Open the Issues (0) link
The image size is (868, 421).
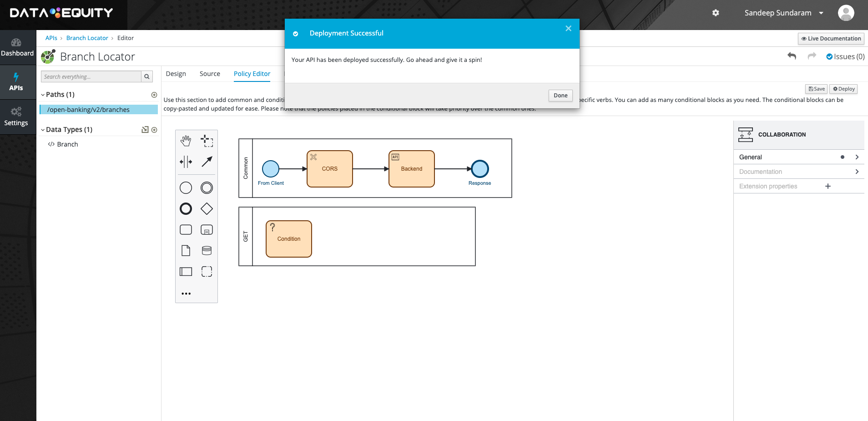[845, 56]
